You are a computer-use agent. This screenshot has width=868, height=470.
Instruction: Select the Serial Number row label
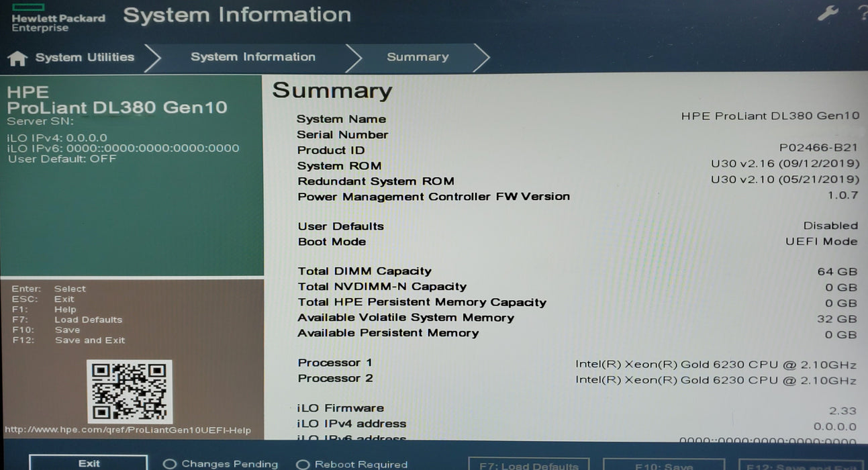click(342, 134)
